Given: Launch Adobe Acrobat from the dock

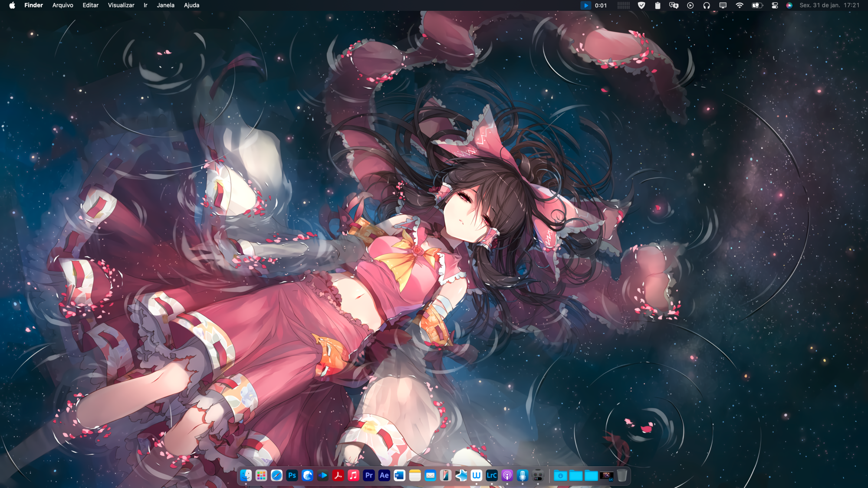Looking at the screenshot, I should tap(338, 475).
